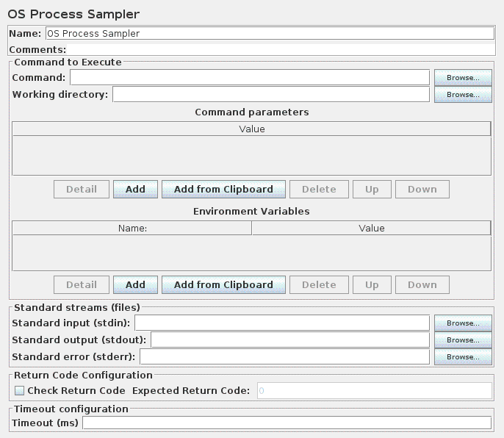This screenshot has width=504, height=438.
Task: Add a new environment variable
Action: (135, 284)
